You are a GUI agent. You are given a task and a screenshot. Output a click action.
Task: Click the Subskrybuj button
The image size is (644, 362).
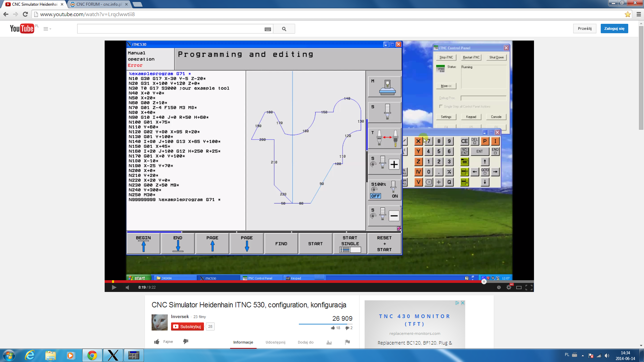point(187,326)
